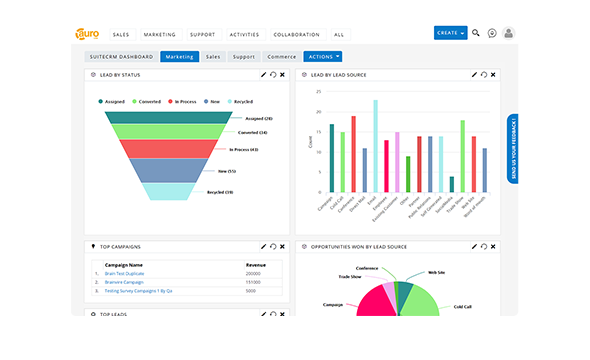Refresh the Lead By Status dashlet
This screenshot has width=590, height=360.
click(273, 75)
